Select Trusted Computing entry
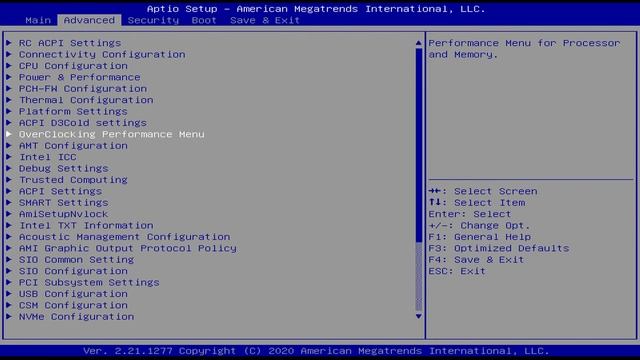This screenshot has width=640, height=360. click(73, 180)
